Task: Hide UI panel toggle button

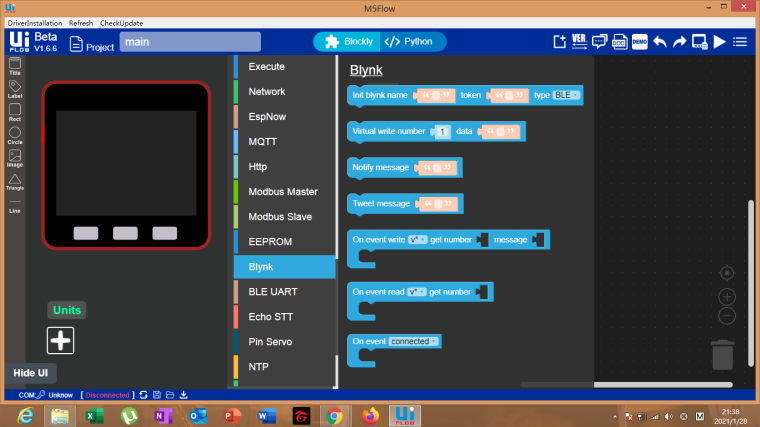Action: tap(31, 373)
